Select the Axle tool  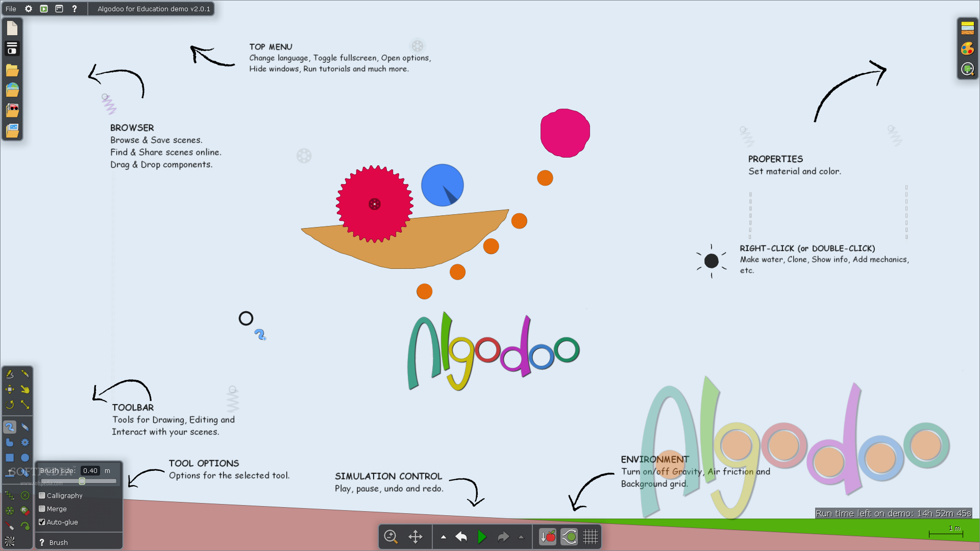[x=10, y=511]
